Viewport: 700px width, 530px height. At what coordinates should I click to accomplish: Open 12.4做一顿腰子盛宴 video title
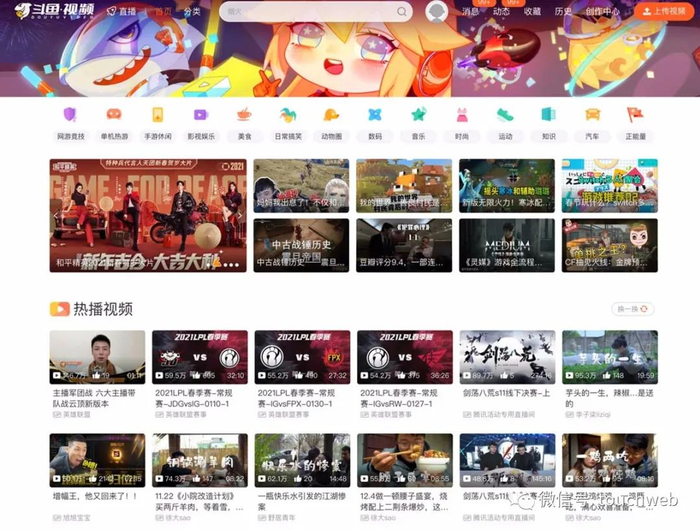pos(404,502)
